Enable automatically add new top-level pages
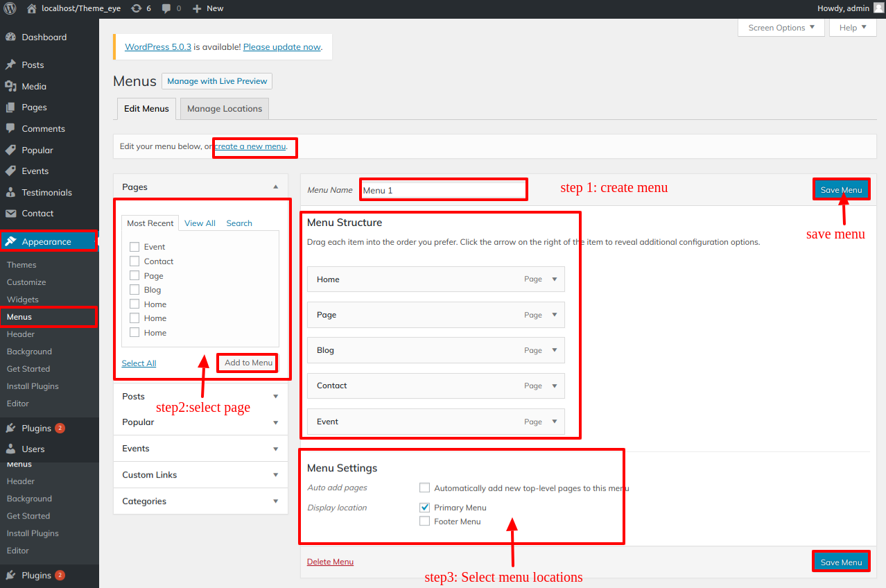886x588 pixels. coord(425,488)
